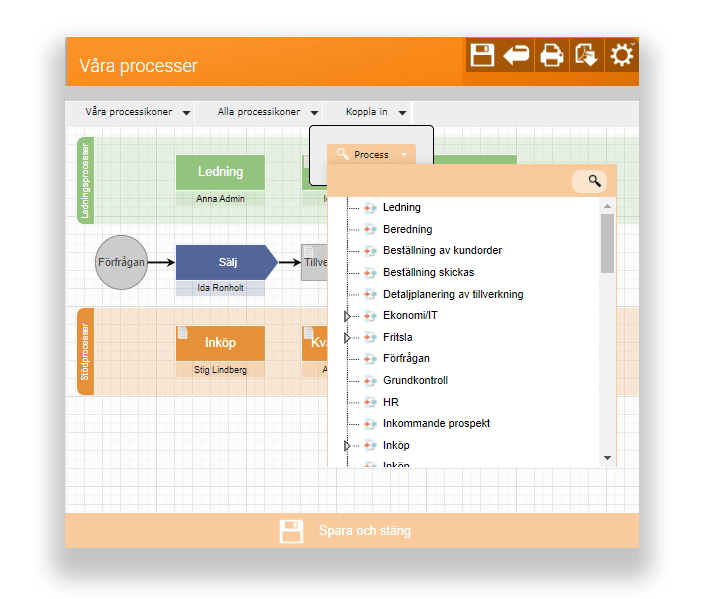Open Våra processikoner dropdown
This screenshot has height=599, width=718.
point(137,112)
